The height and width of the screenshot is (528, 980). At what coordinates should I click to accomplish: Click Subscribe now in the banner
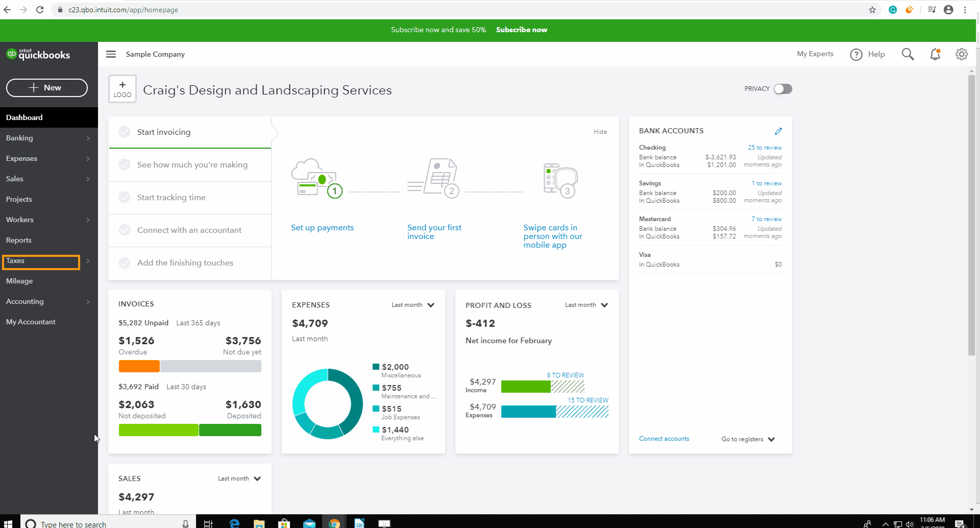click(x=522, y=30)
